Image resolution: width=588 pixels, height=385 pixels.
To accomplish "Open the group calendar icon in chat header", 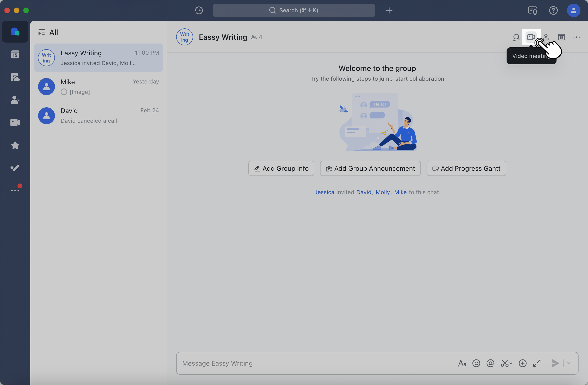I will tap(561, 37).
